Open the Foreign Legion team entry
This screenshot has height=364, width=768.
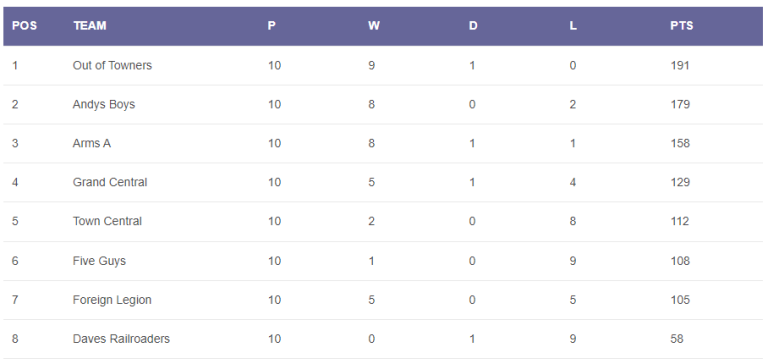coord(112,300)
